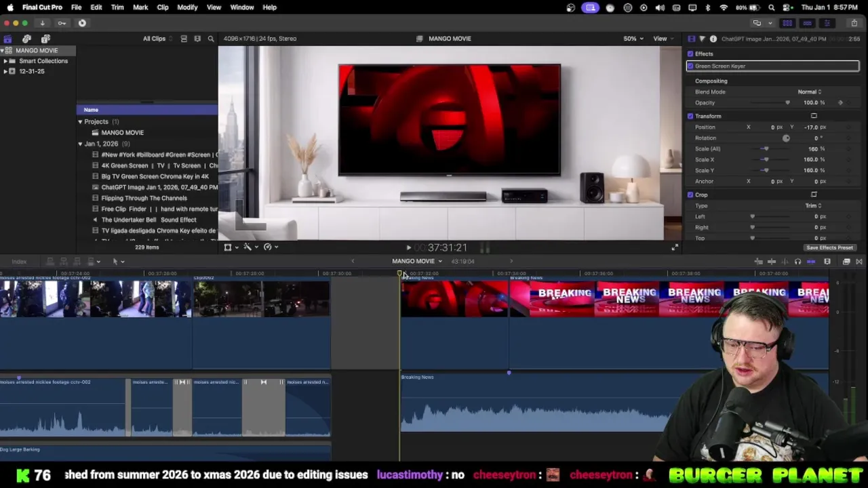
Task: Open the All Clips filter dropdown
Action: 157,39
